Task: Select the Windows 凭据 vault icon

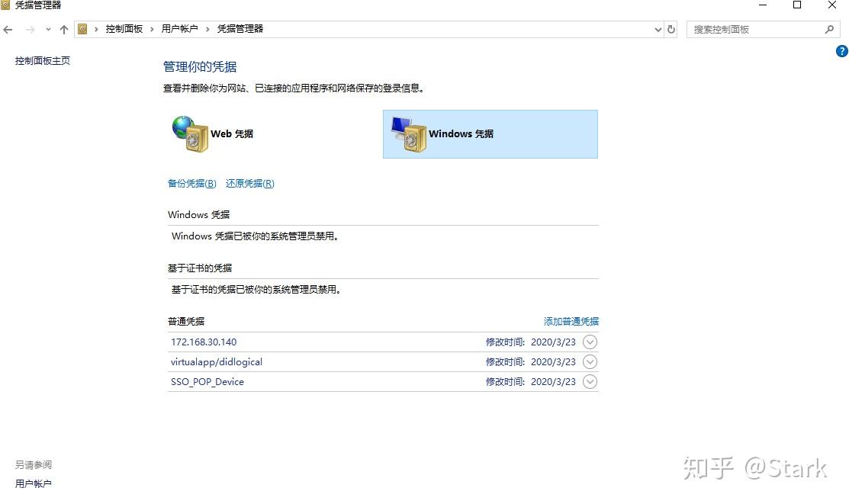Action: tap(409, 134)
